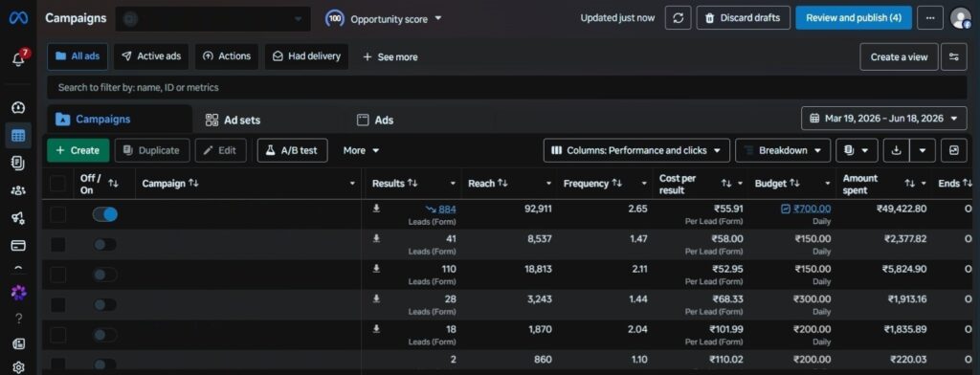The height and width of the screenshot is (375, 980).
Task: Check the select-all checkbox in table header
Action: tap(57, 184)
